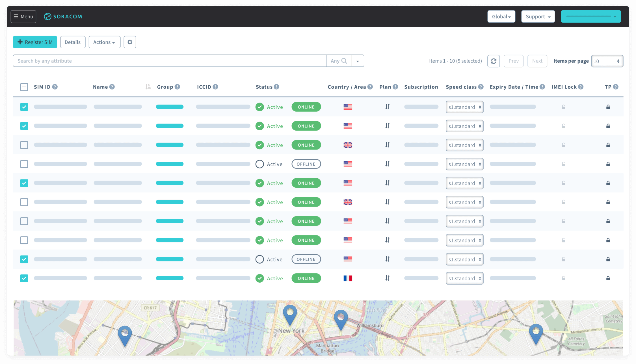Click the IMEI Lock padlock icon on first row

click(563, 107)
